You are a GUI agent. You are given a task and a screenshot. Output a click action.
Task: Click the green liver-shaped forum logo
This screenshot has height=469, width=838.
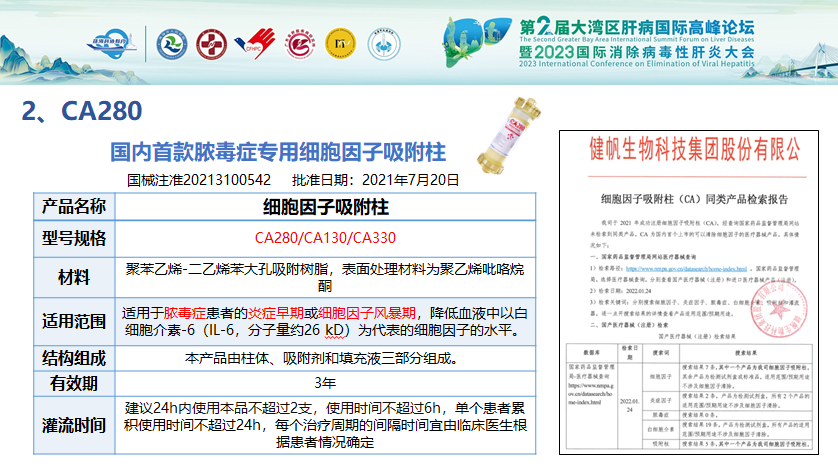[x=475, y=42]
